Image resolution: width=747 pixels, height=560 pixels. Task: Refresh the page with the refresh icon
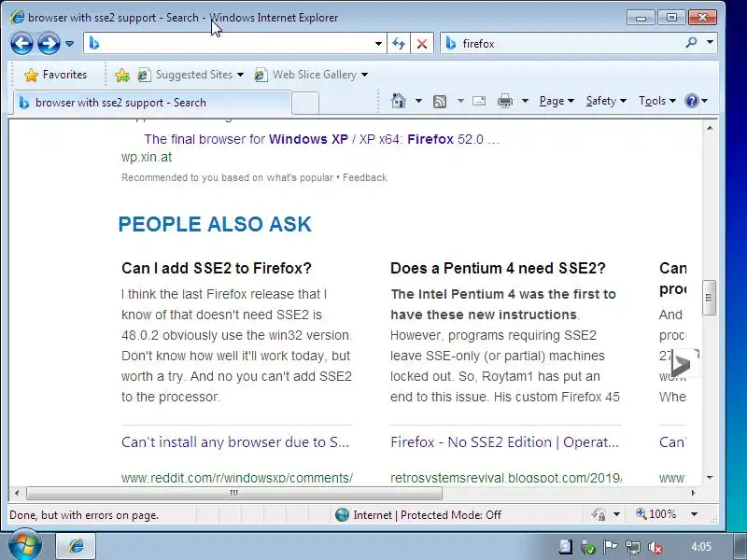point(399,44)
